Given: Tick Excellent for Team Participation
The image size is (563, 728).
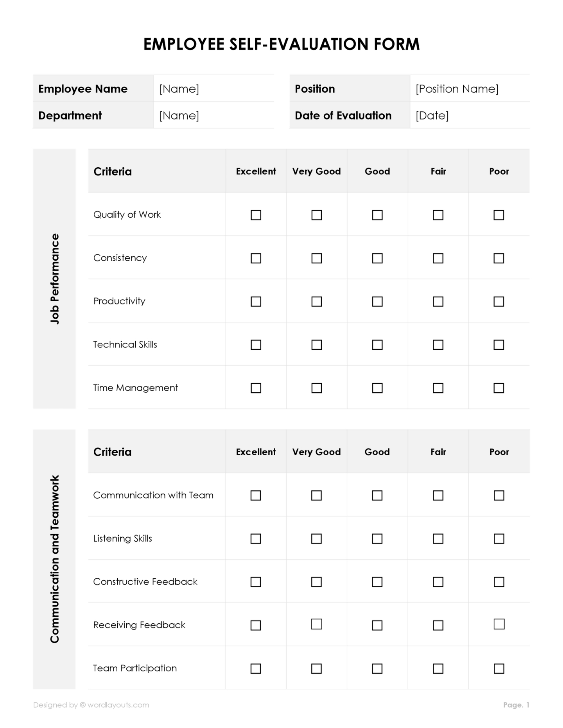Looking at the screenshot, I should pos(256,669).
